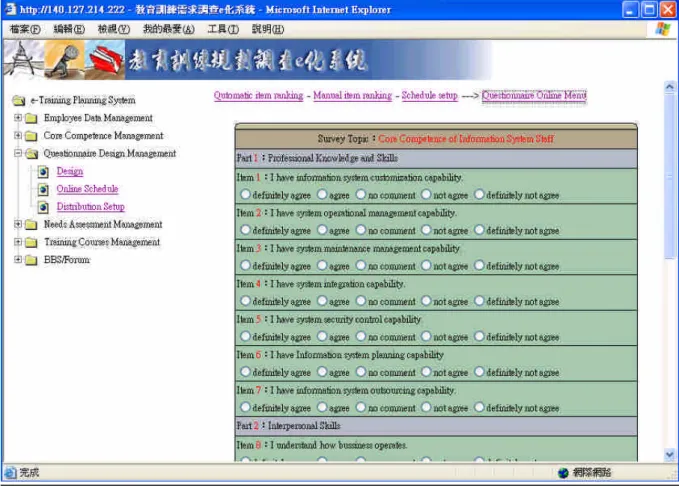Open the Automatic item ranking link
This screenshot has width=679, height=486.
pyautogui.click(x=259, y=95)
